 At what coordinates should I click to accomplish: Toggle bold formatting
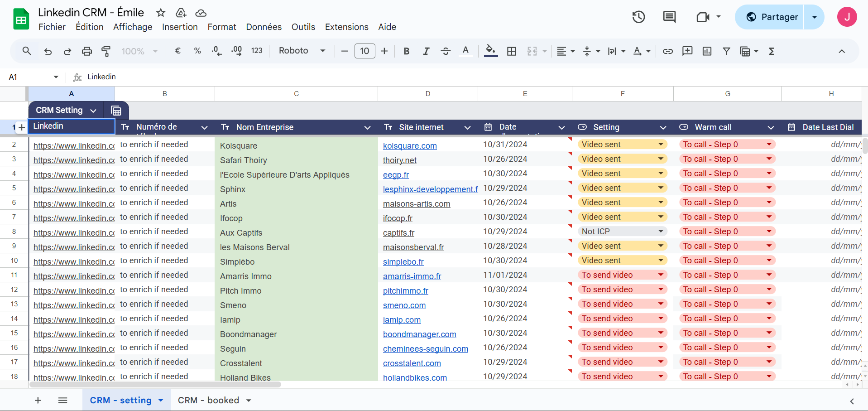pyautogui.click(x=406, y=51)
